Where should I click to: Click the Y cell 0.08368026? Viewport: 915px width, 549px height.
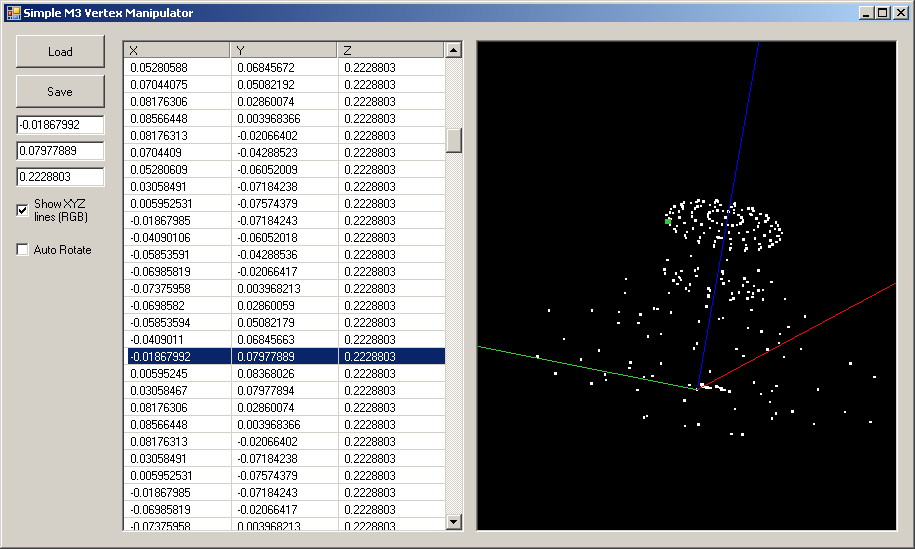(285, 373)
